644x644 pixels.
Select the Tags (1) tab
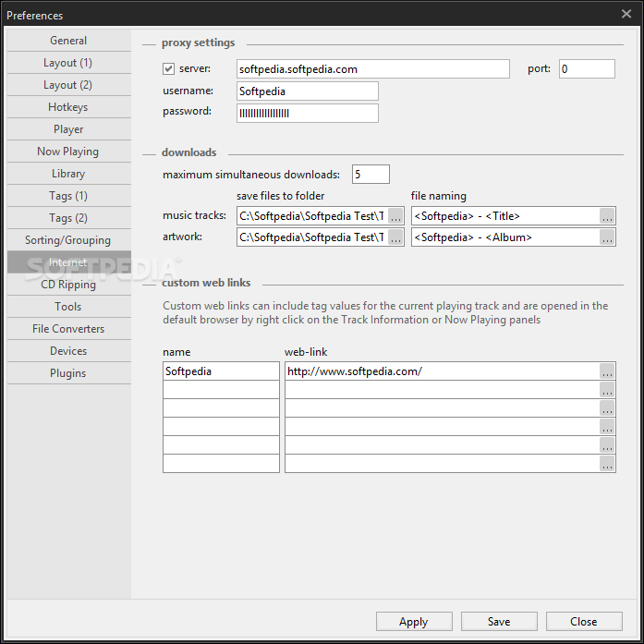click(x=69, y=196)
